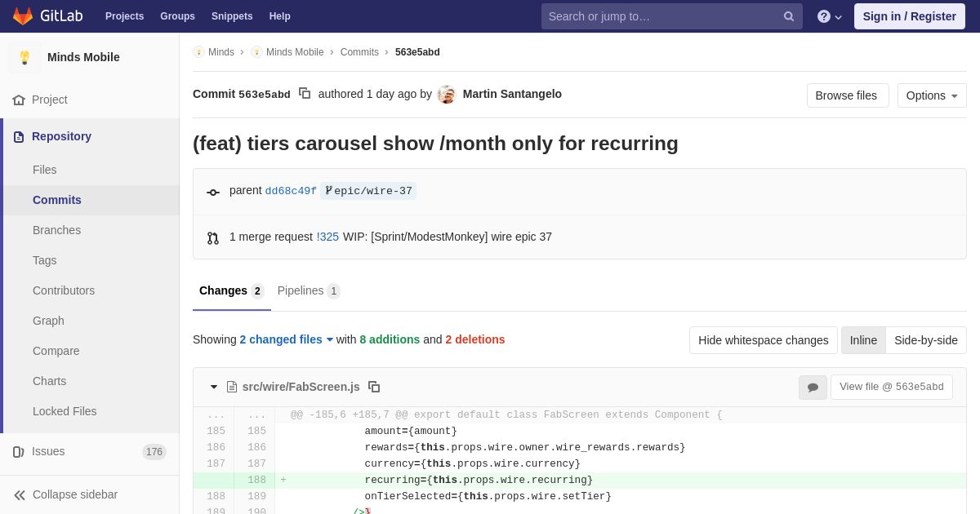Copy the commit SHA via the header icon
Image resolution: width=980 pixels, height=514 pixels.
tap(305, 94)
